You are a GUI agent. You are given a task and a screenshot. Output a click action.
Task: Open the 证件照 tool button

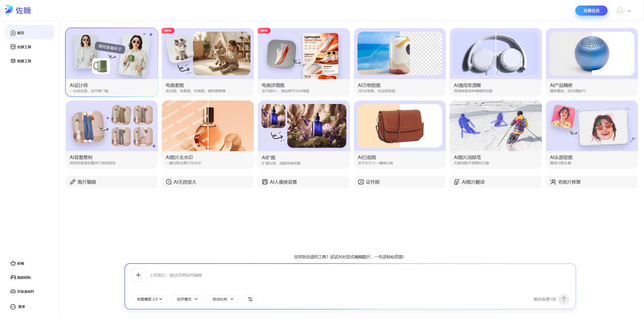pos(400,182)
